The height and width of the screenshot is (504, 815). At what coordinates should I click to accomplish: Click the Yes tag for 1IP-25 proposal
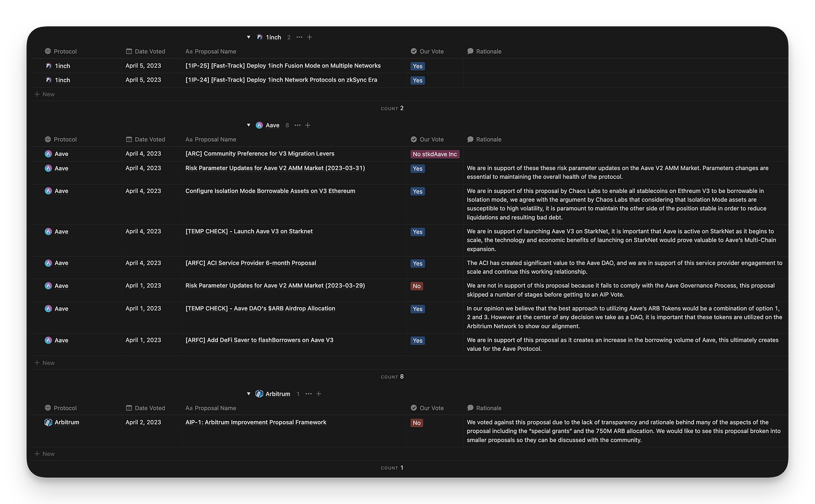pyautogui.click(x=418, y=66)
